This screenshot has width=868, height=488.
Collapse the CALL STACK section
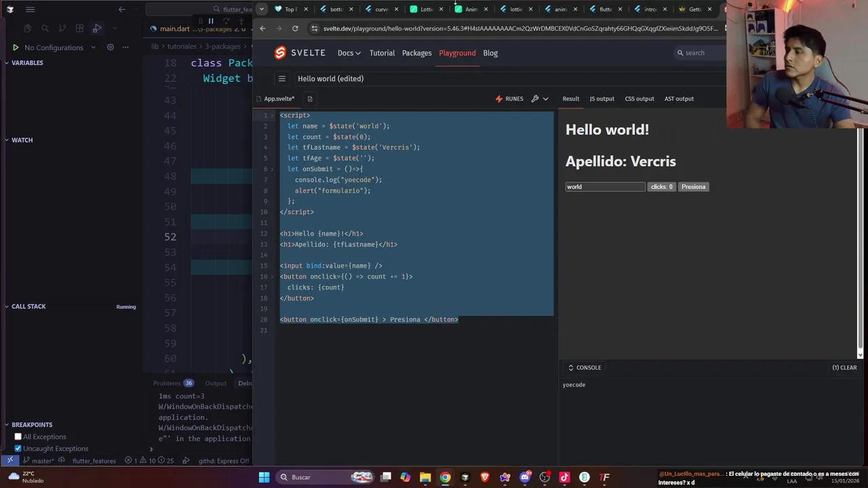(x=28, y=306)
